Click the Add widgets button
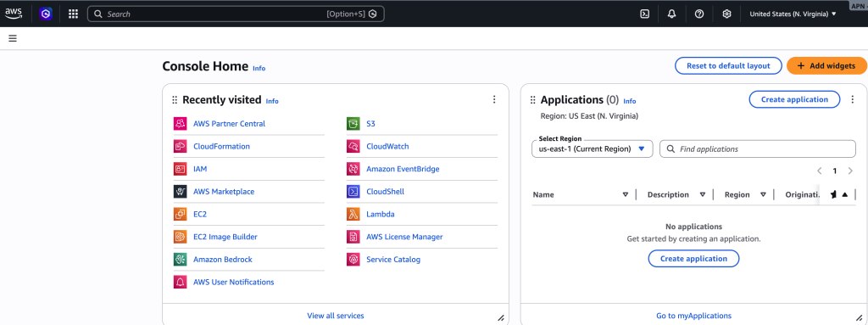Image resolution: width=868 pixels, height=325 pixels. 826,65
